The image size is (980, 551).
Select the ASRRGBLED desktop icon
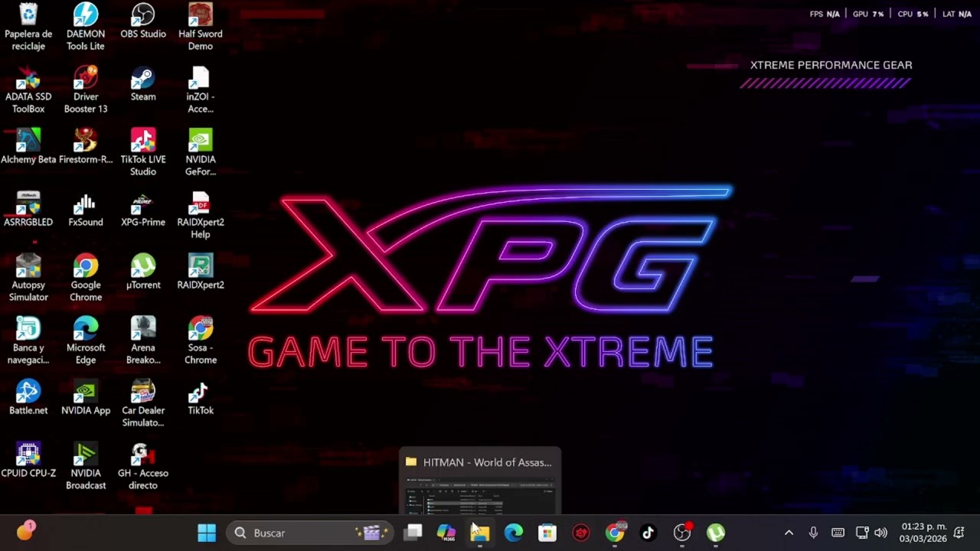28,209
